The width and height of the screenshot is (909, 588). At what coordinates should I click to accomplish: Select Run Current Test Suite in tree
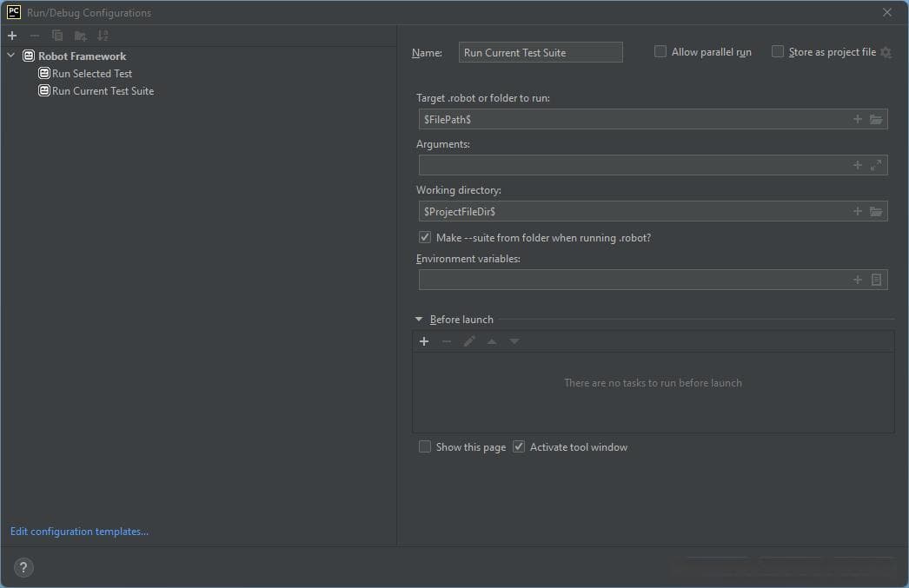tap(103, 91)
